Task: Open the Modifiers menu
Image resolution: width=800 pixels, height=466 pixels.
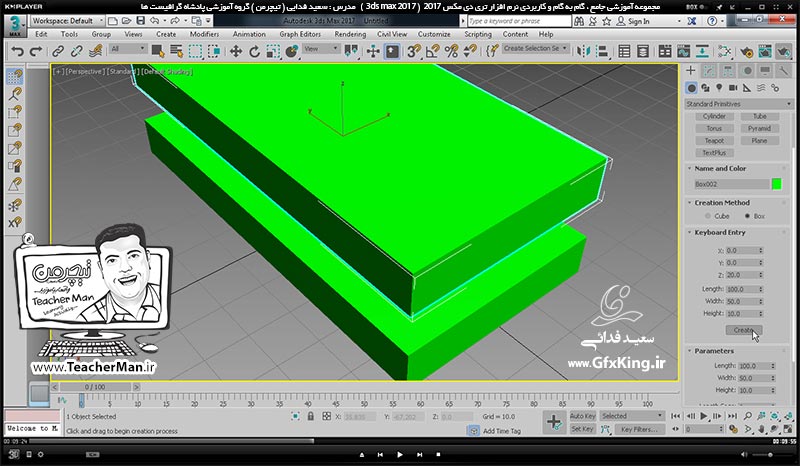Action: [204, 34]
